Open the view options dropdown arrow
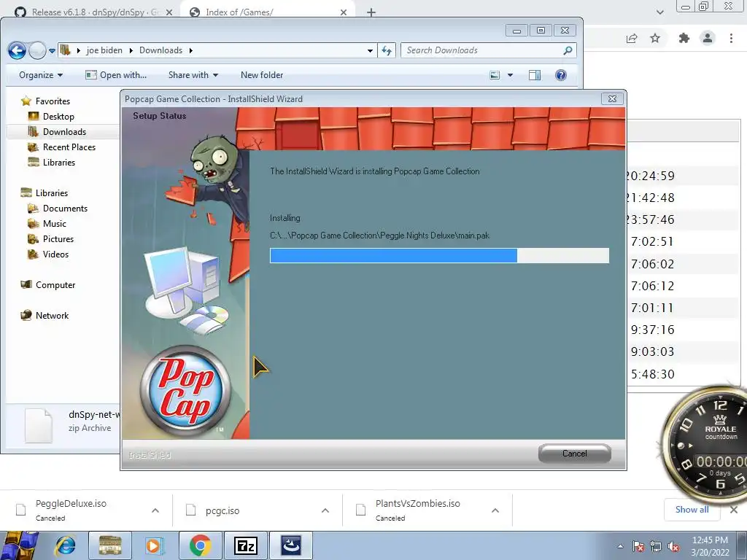Viewport: 747px width, 560px height. tap(510, 75)
